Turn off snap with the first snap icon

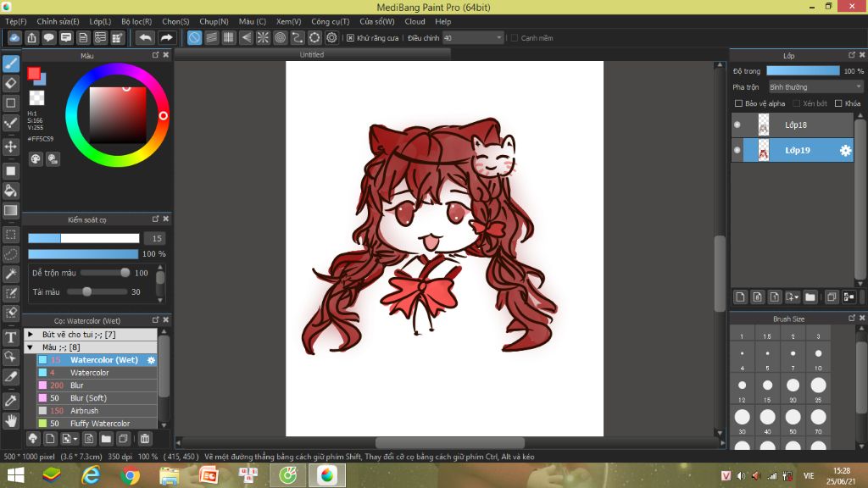194,37
